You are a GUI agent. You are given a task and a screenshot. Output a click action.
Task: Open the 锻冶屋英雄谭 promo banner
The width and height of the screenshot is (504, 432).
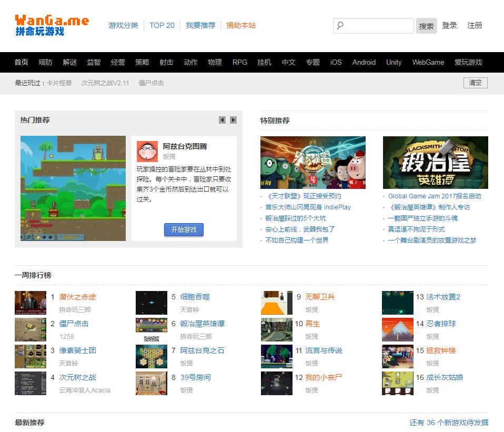437,163
